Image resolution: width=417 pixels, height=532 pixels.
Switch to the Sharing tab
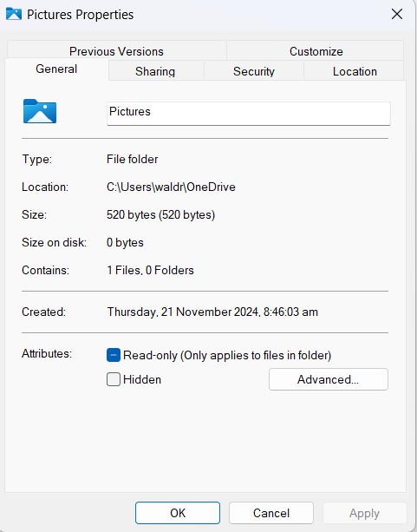pyautogui.click(x=155, y=71)
